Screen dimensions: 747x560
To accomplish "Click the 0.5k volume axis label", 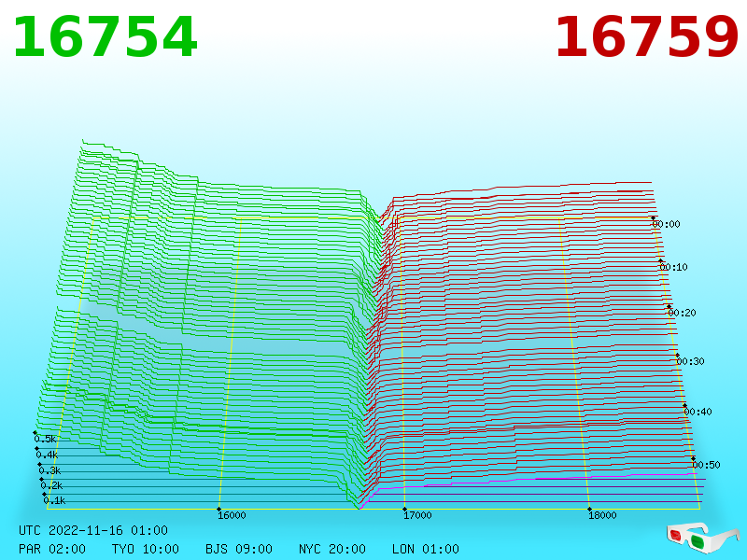I will 45,439.
